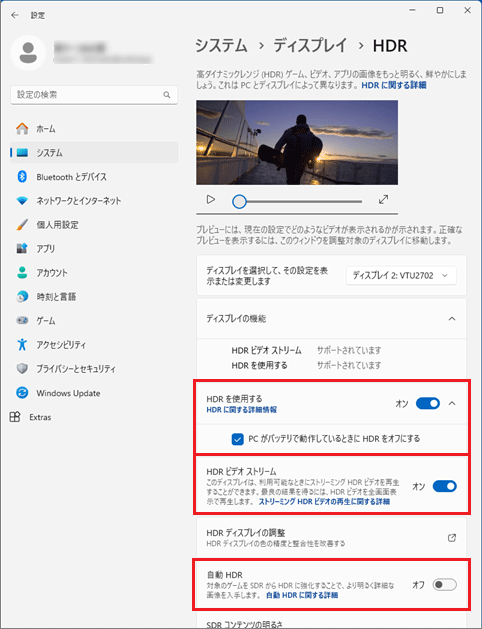Maximize the Settings window
The image size is (482, 629).
coord(440,10)
